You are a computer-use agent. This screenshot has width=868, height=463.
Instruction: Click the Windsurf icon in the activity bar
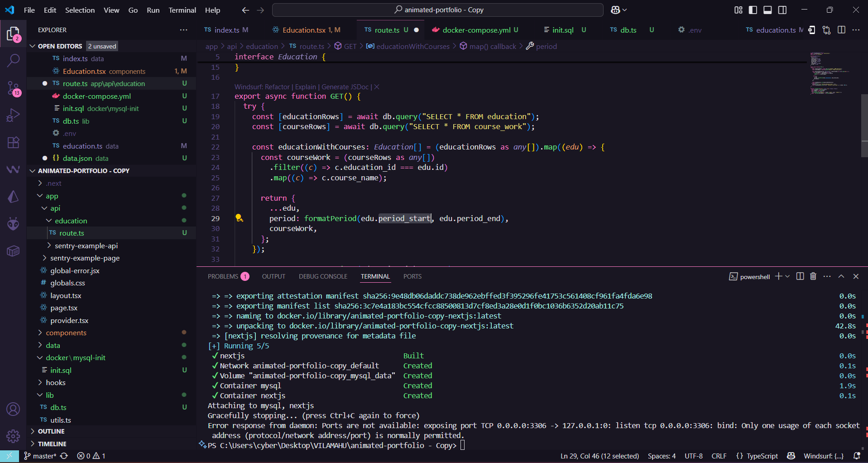13,169
